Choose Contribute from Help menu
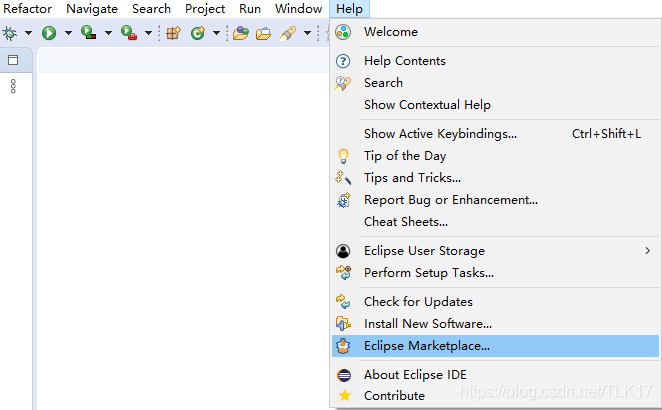Viewport: 662px width, 410px height. tap(495, 396)
